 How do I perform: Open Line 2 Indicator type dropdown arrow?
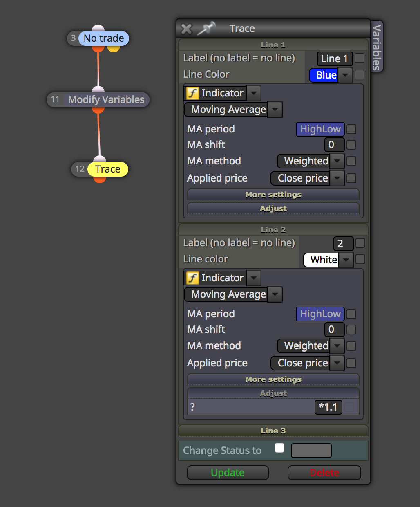(x=254, y=278)
